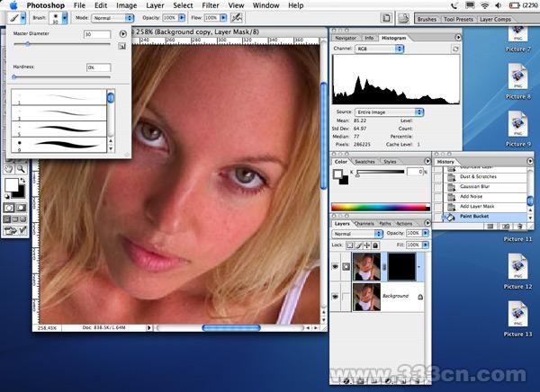The width and height of the screenshot is (540, 392).
Task: Open the Picture 12 PNG file on desktop
Action: point(518,267)
